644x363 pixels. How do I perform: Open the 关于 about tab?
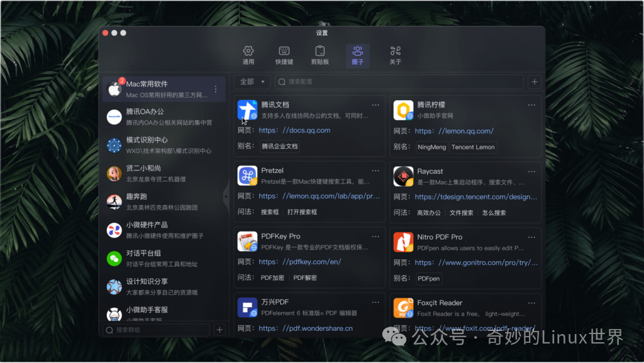[395, 55]
